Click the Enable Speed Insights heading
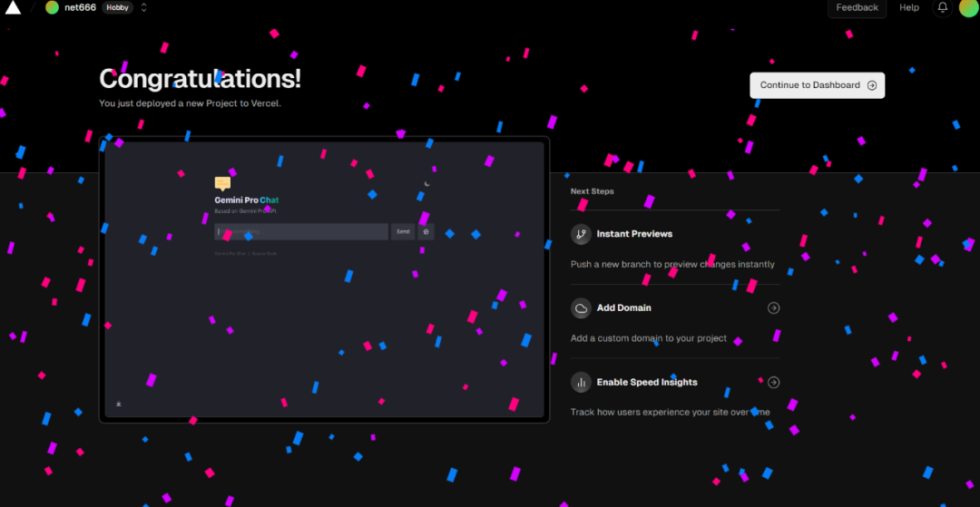980x507 pixels. coord(647,382)
